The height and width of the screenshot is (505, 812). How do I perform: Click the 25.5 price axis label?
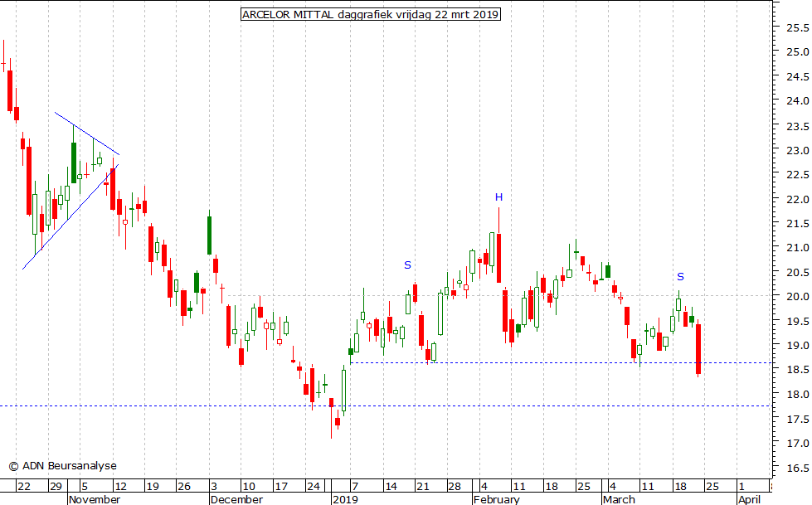point(798,27)
